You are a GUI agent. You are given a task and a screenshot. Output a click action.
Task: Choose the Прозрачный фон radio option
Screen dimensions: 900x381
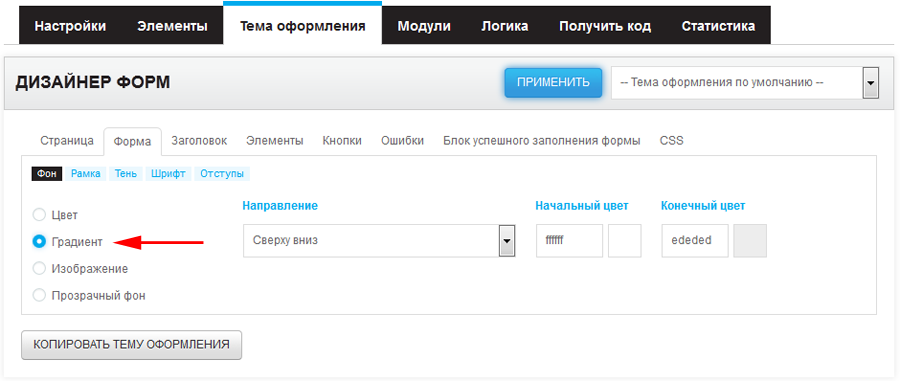(39, 296)
